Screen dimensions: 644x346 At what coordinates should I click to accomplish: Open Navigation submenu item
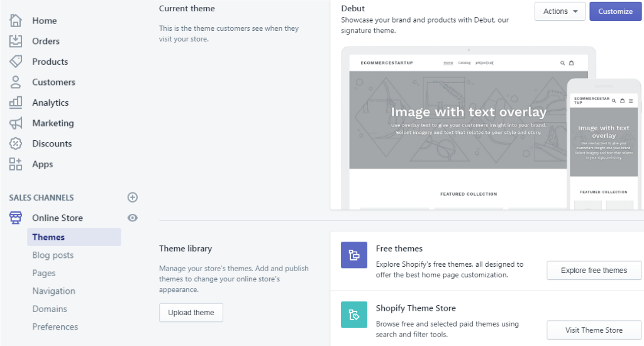[x=54, y=291]
